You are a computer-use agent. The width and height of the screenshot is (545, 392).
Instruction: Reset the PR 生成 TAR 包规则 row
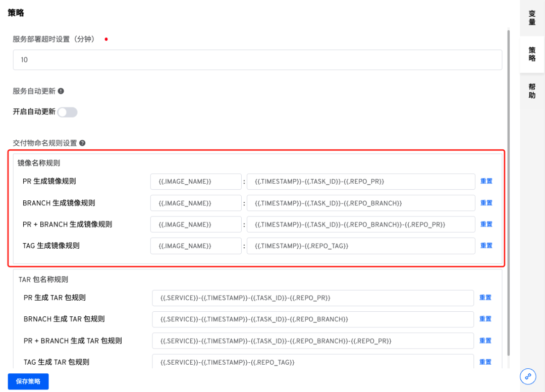(x=485, y=298)
